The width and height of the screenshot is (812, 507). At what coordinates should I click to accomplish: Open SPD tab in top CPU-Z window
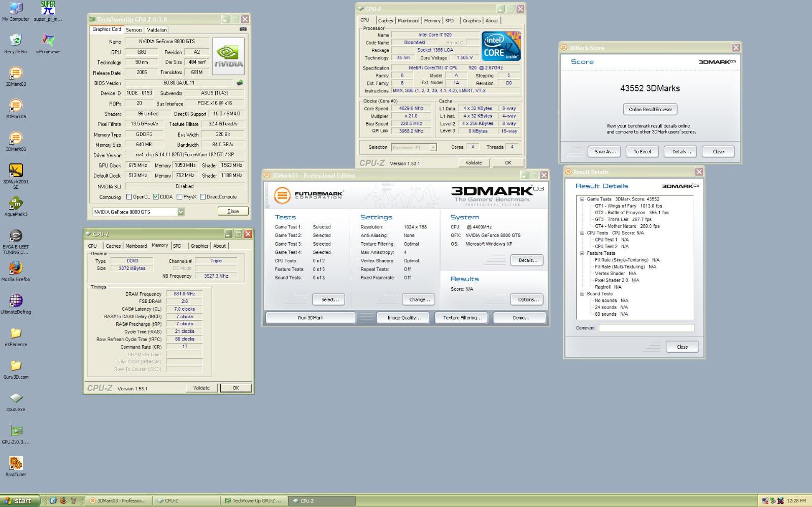[450, 21]
